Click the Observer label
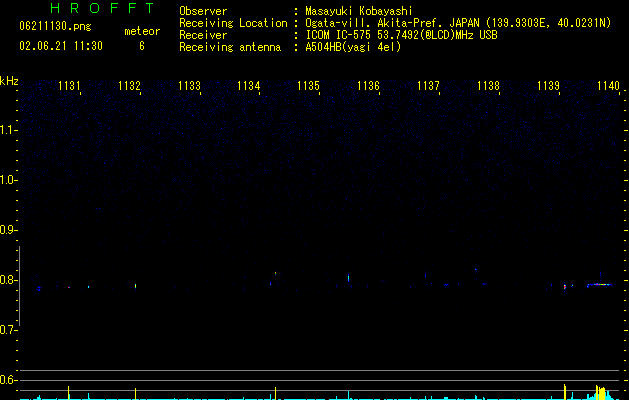This screenshot has width=629, height=400. coord(203,11)
